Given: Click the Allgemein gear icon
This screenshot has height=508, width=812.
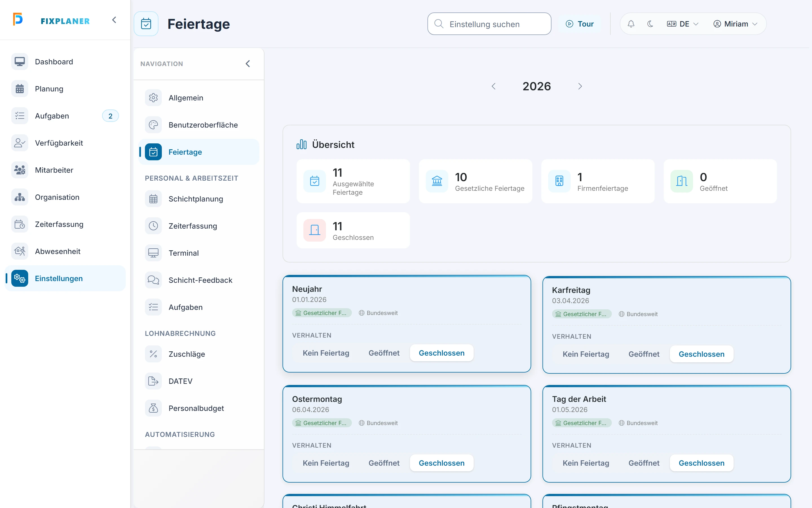Looking at the screenshot, I should tap(153, 98).
